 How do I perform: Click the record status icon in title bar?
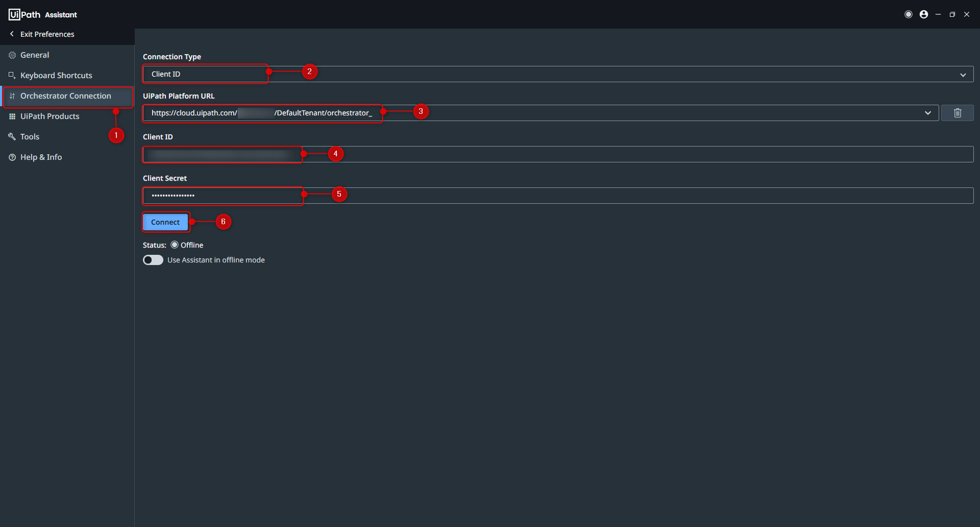point(909,14)
